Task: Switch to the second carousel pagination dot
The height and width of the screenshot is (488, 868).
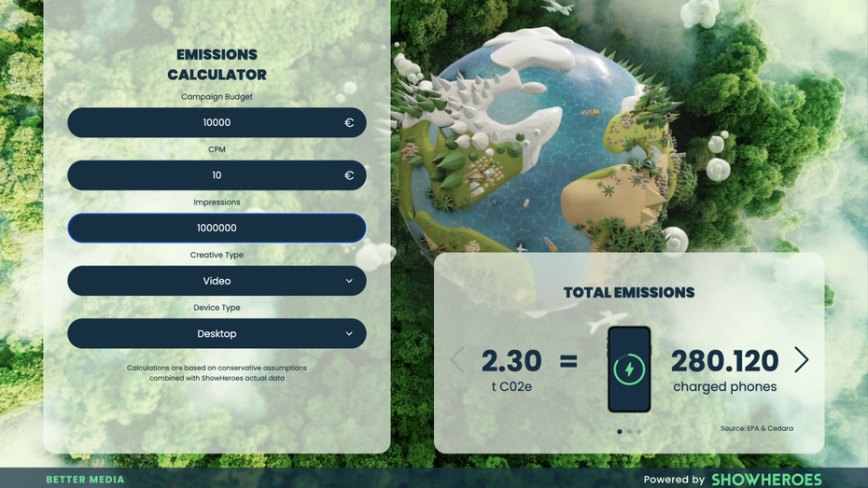Action: pyautogui.click(x=629, y=431)
